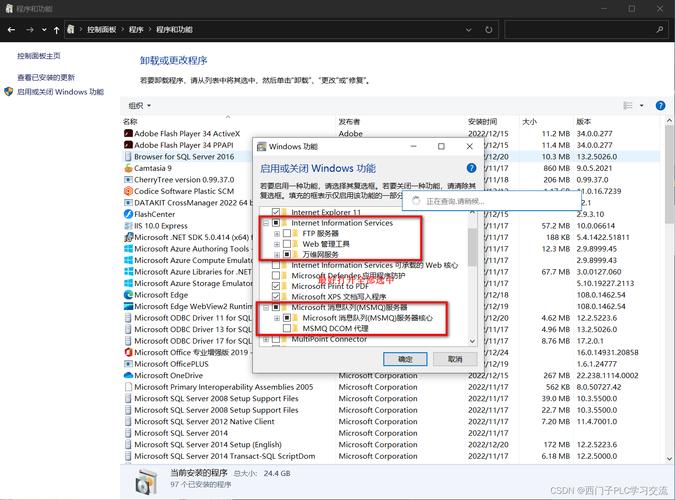
Task: Click the Codice Software Plastic SCM icon
Action: click(128, 191)
